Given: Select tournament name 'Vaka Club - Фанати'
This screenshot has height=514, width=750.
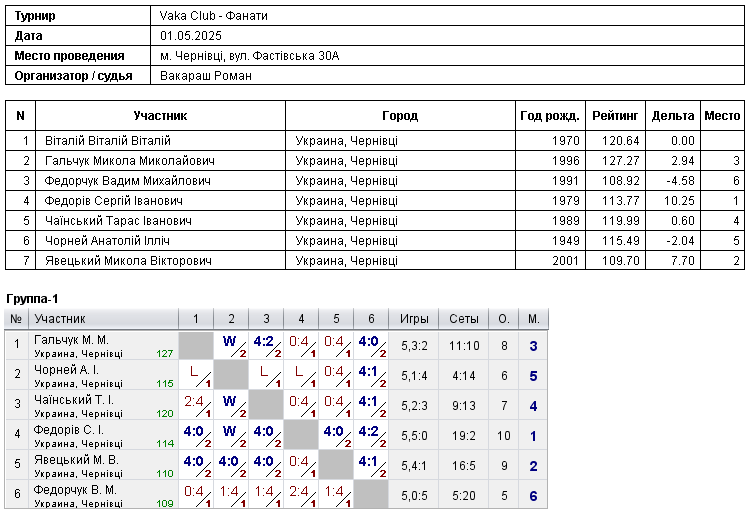Looking at the screenshot, I should click(213, 16).
